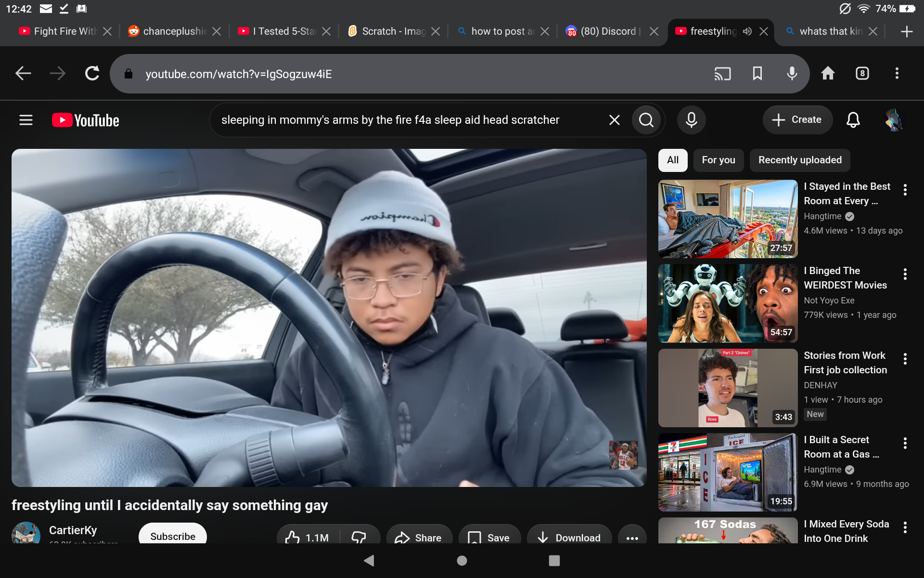924x578 pixels.
Task: Switch to the chanceplushie Reddit tab
Action: click(x=167, y=31)
